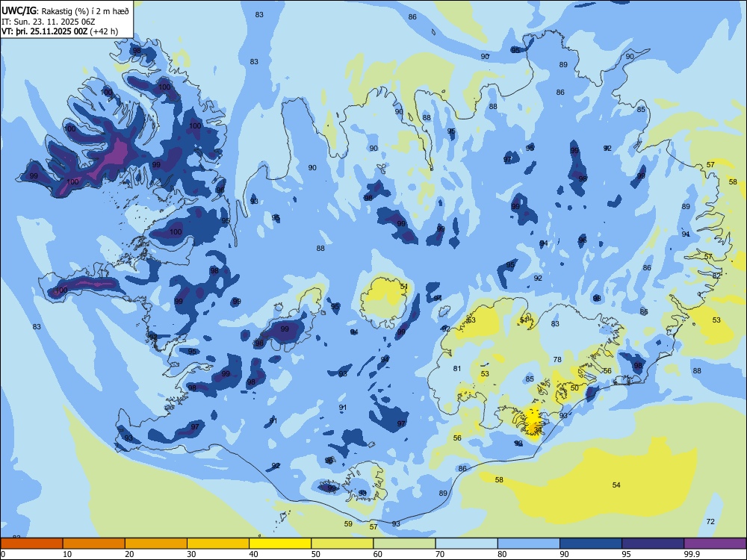Select the light blue 80–90 legend swatch
Viewport: 747px width, 560px height.
[529, 544]
